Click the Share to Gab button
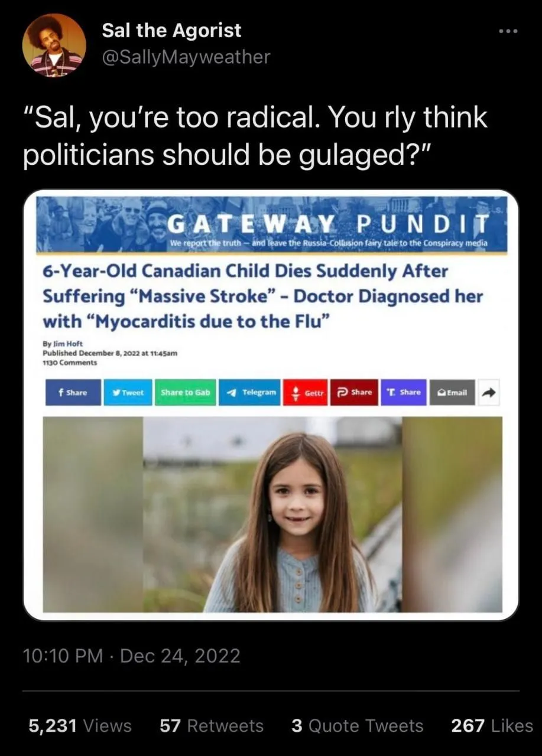The height and width of the screenshot is (756, 542). click(x=184, y=392)
